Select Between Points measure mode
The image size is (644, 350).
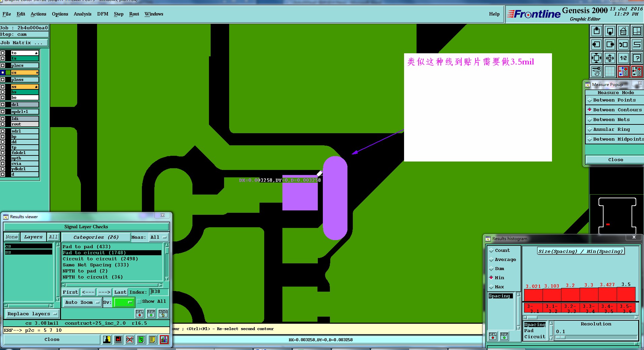(x=614, y=100)
